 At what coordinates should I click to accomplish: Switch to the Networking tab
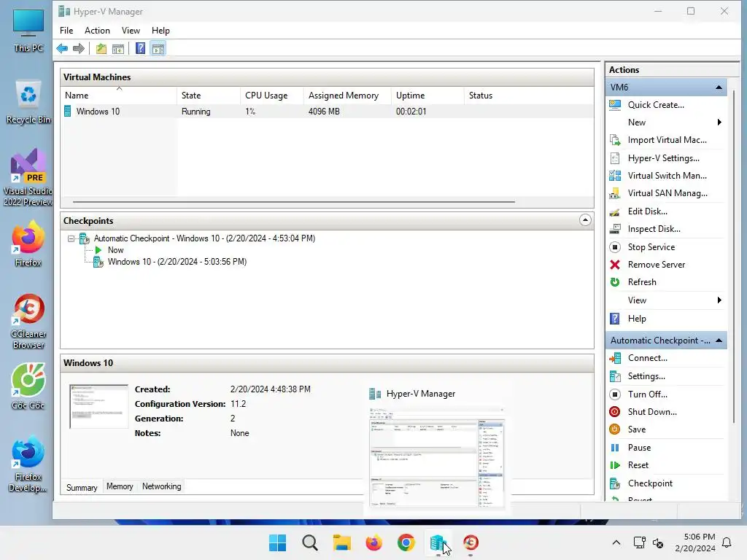161,486
